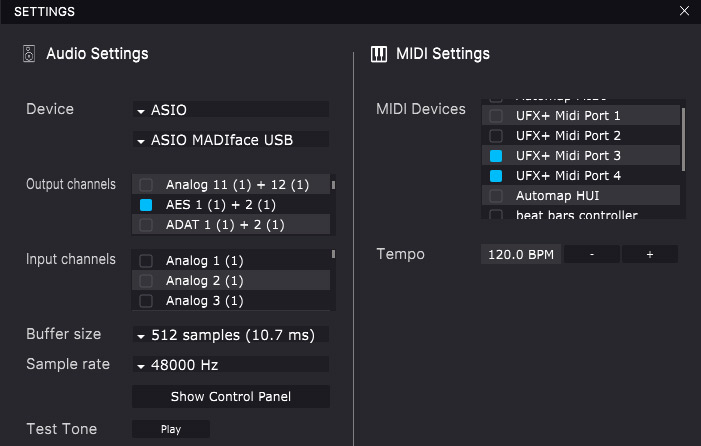
Task: Increase tempo with the plus button
Action: pyautogui.click(x=649, y=255)
